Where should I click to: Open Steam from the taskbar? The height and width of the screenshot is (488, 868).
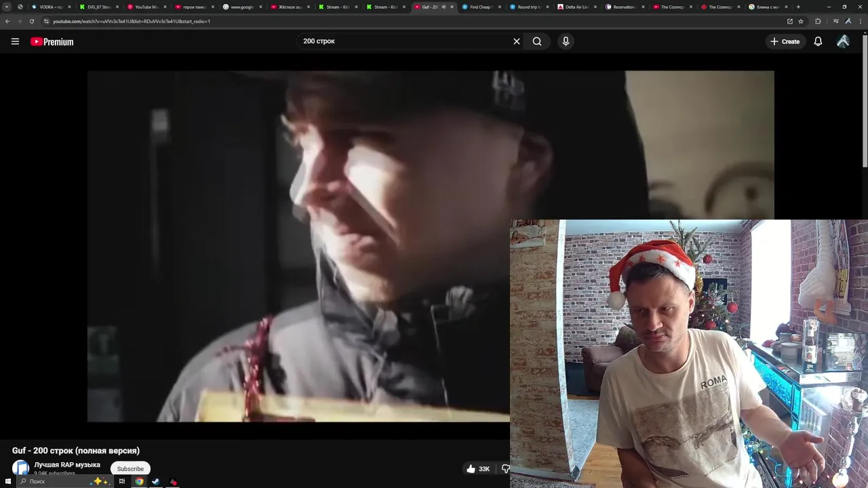click(x=155, y=481)
